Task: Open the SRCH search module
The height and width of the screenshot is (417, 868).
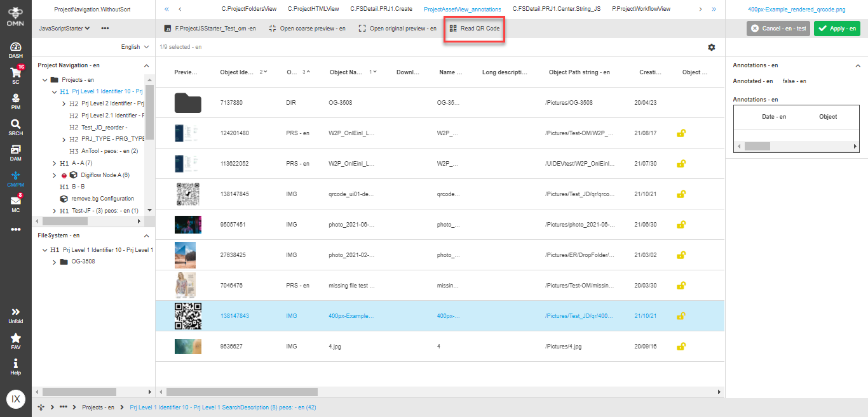Action: [x=15, y=124]
